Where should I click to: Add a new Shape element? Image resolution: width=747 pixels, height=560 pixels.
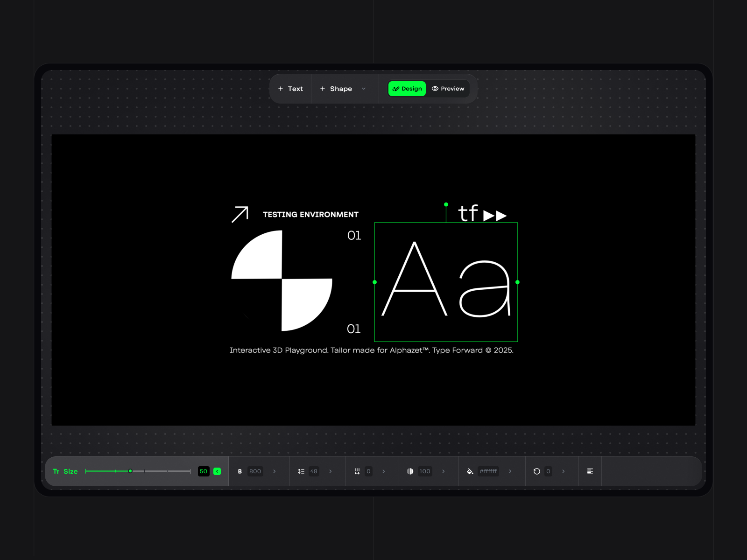(x=336, y=89)
